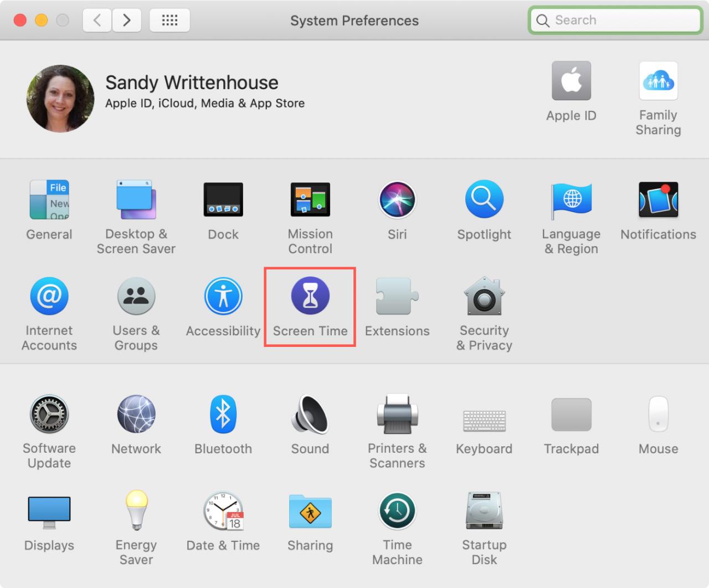Viewport: 709px width, 588px height.
Task: Click the yellow minimize window button
Action: click(x=42, y=21)
